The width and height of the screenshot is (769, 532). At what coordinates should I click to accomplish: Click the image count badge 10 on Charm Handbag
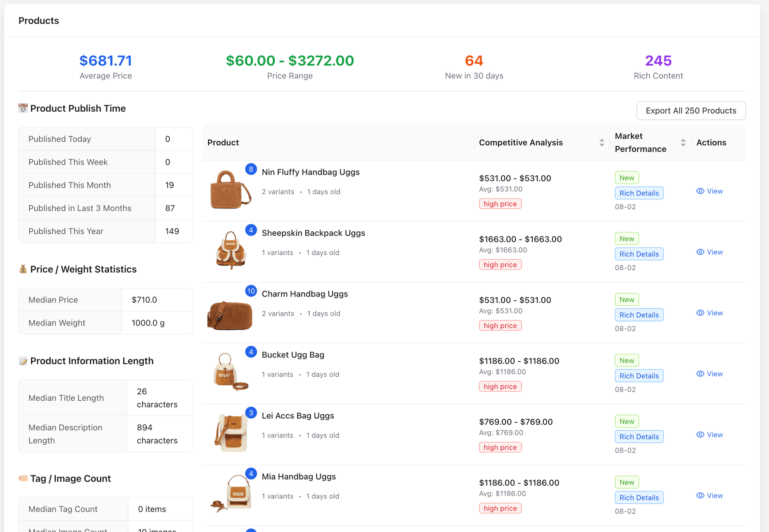point(251,291)
